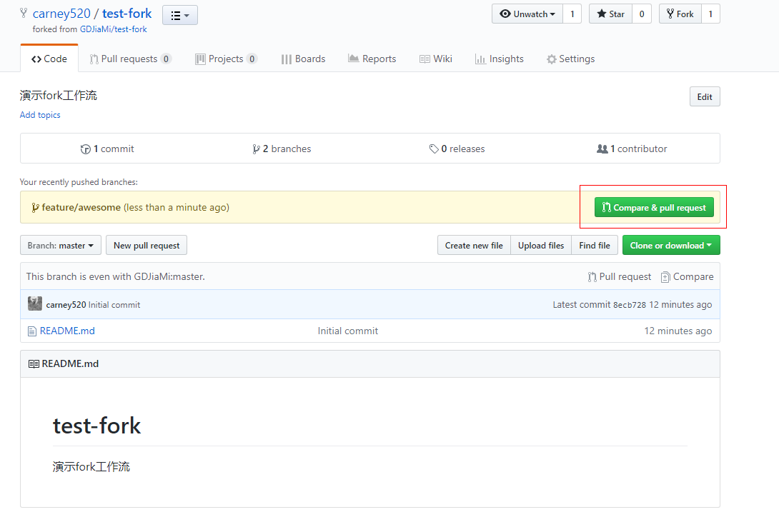Star this repository
779x532 pixels.
[611, 13]
